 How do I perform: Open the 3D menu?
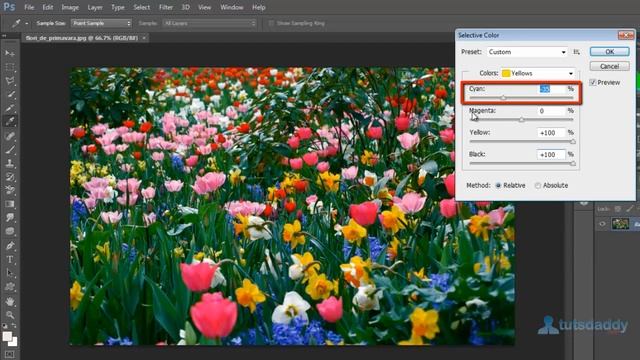[x=185, y=7]
